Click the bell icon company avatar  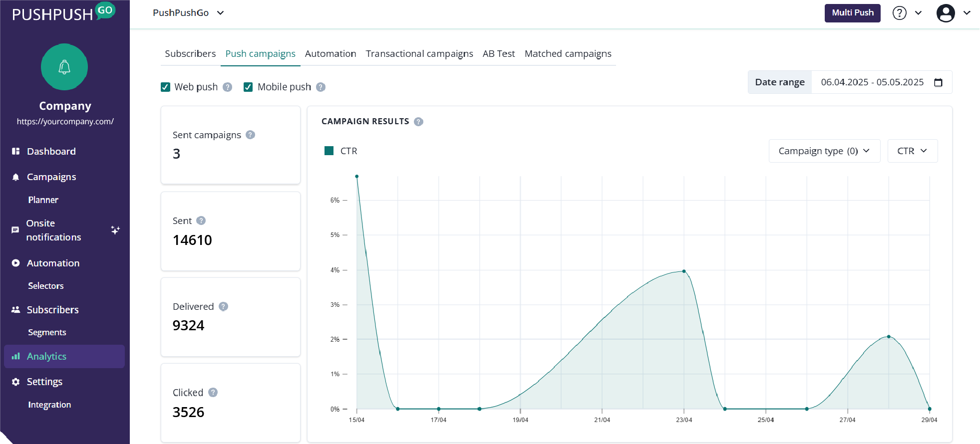pos(64,67)
